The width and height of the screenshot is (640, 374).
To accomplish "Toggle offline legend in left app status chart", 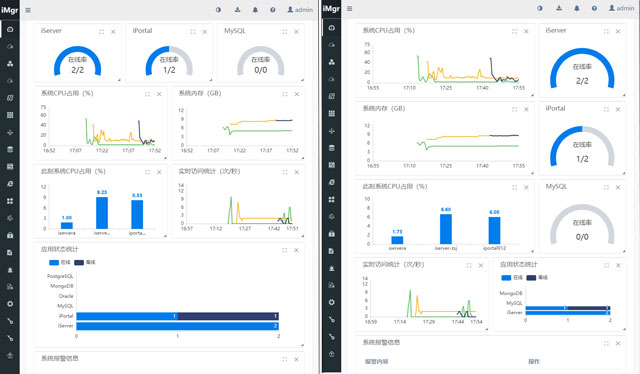I will pyautogui.click(x=85, y=263).
